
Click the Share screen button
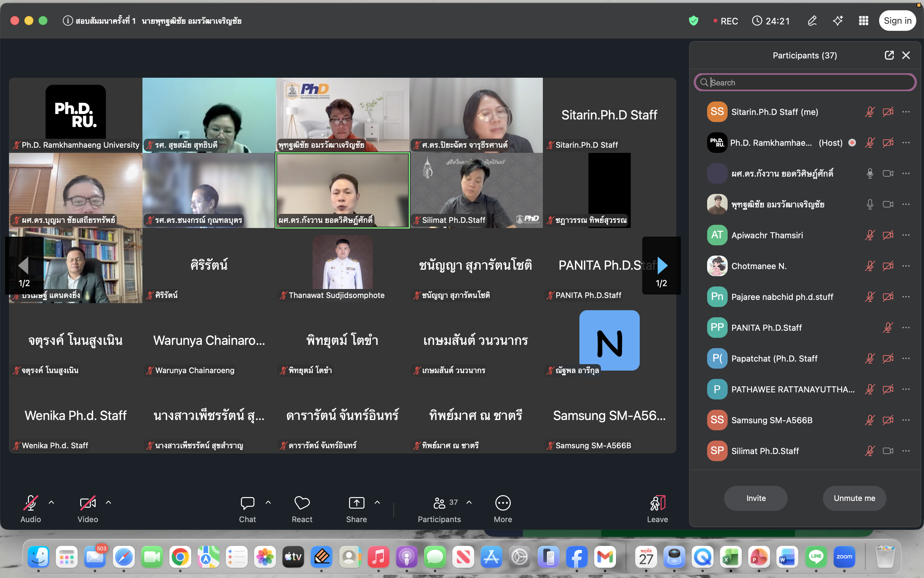(x=357, y=509)
